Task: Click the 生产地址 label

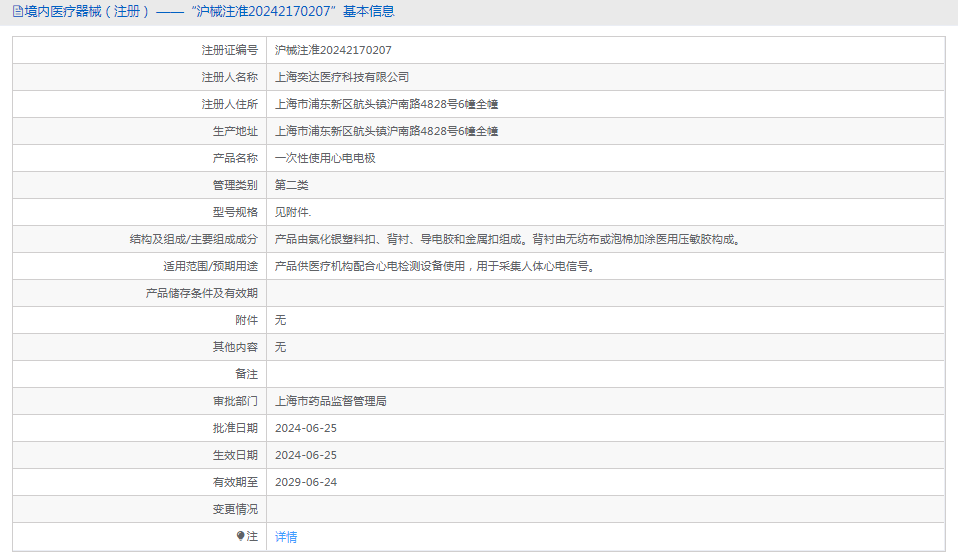Action: click(235, 131)
